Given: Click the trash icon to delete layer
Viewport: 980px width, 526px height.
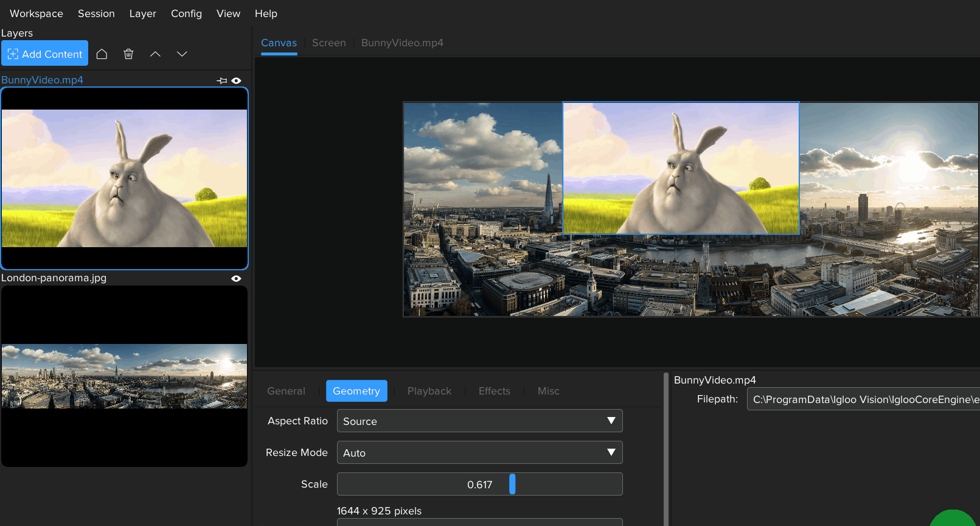Looking at the screenshot, I should pos(128,54).
